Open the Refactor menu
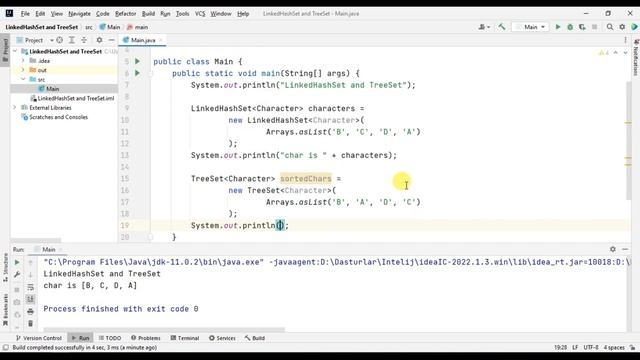 point(125,13)
